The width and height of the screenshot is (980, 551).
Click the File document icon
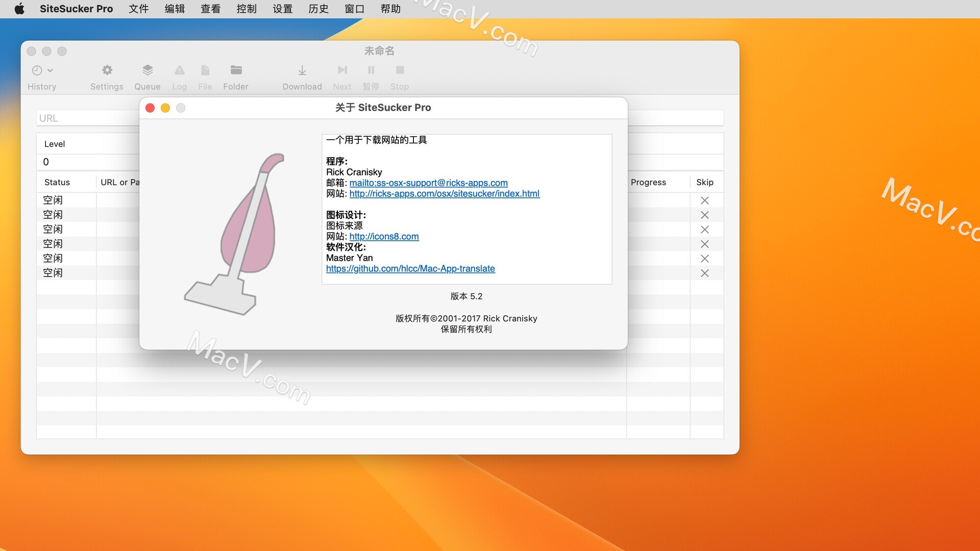pyautogui.click(x=205, y=70)
